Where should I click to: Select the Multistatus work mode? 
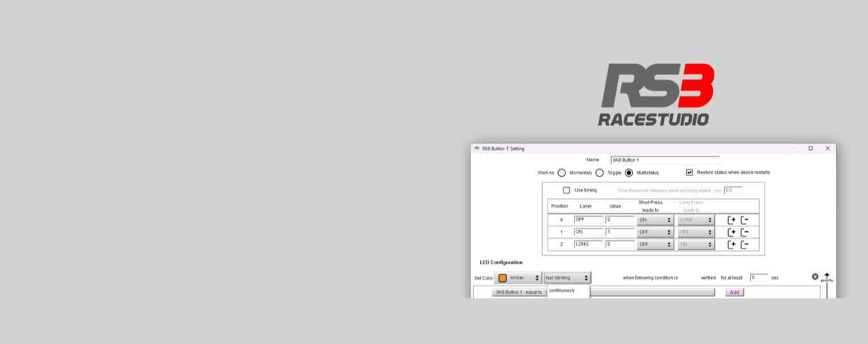click(629, 173)
